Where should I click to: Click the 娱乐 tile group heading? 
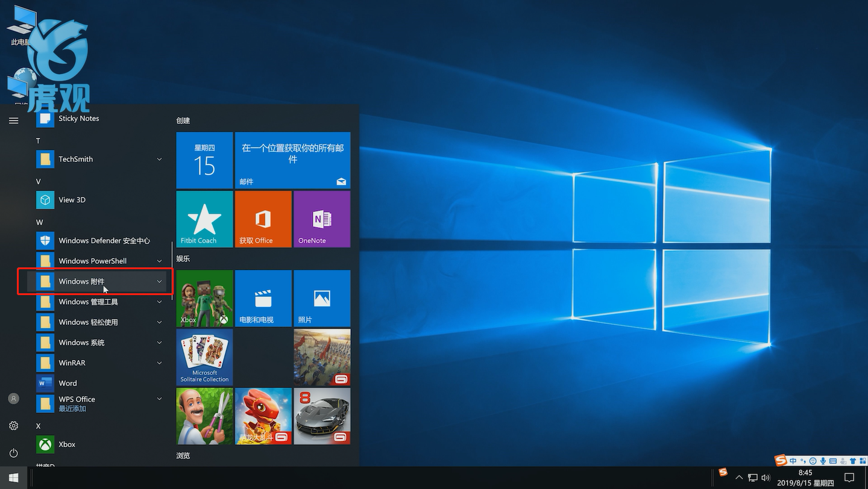(x=183, y=259)
